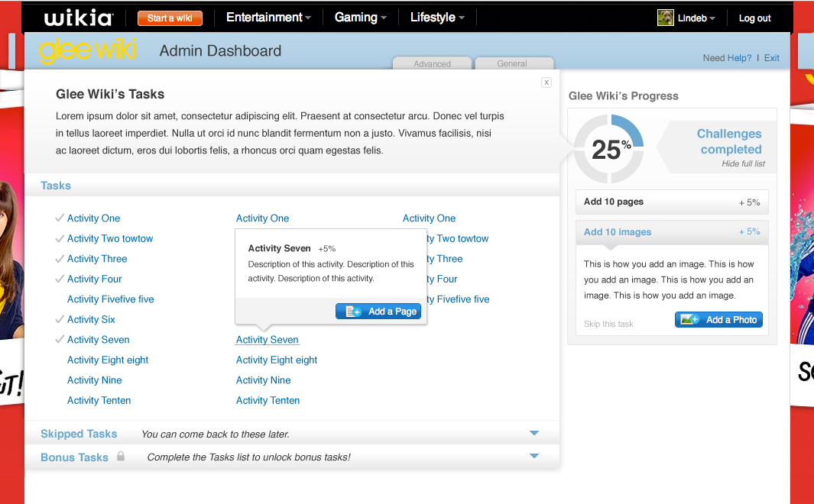This screenshot has height=504, width=814.
Task: Click Activity Seven popup title
Action: 279,248
